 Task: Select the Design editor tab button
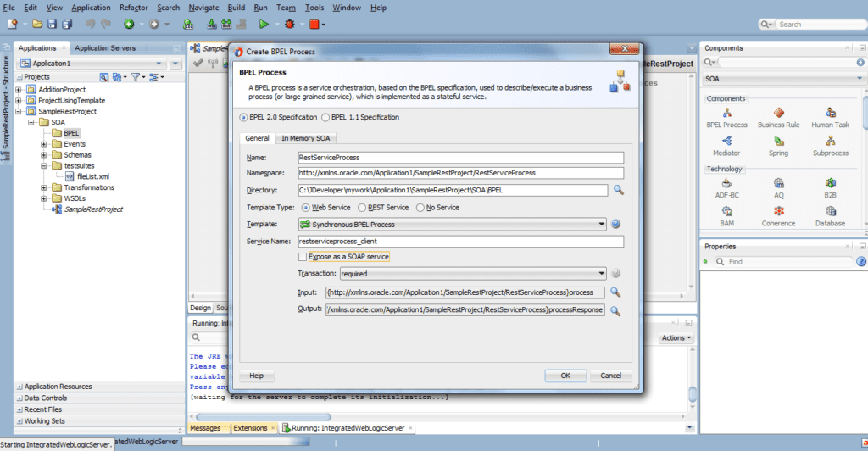click(x=200, y=308)
